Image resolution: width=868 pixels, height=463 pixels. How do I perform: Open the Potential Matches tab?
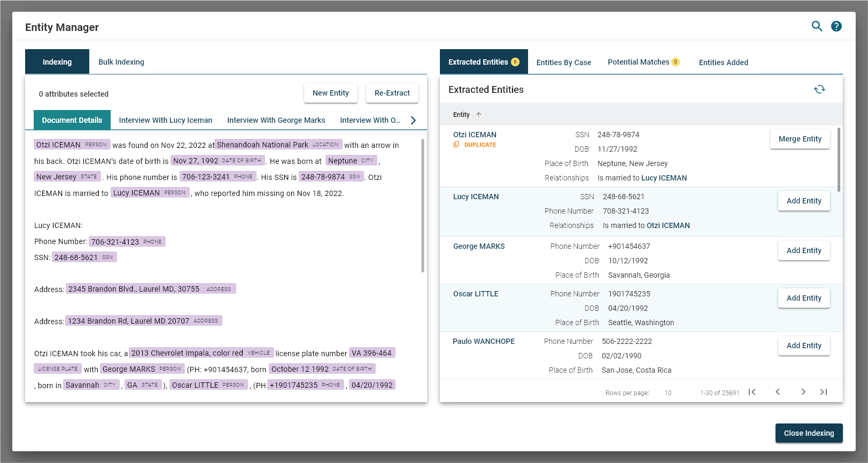(644, 62)
